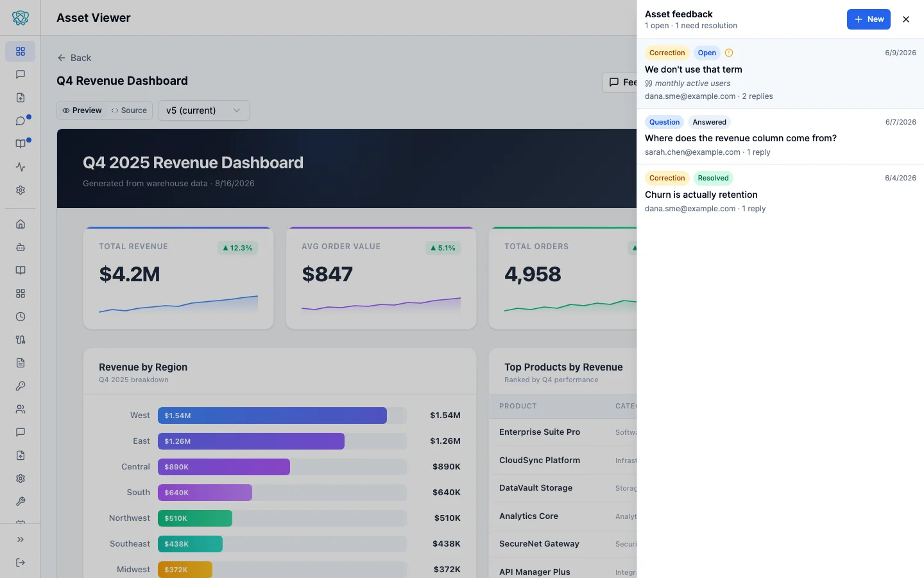Viewport: 924px width, 578px height.
Task: Click the South region $640K bar
Action: pos(205,493)
